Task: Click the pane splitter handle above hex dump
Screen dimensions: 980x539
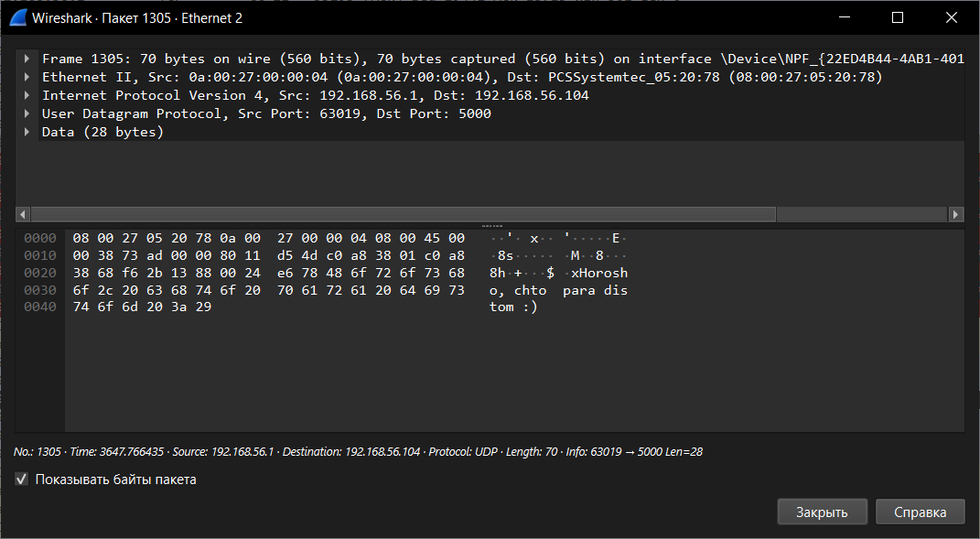Action: coord(492,226)
